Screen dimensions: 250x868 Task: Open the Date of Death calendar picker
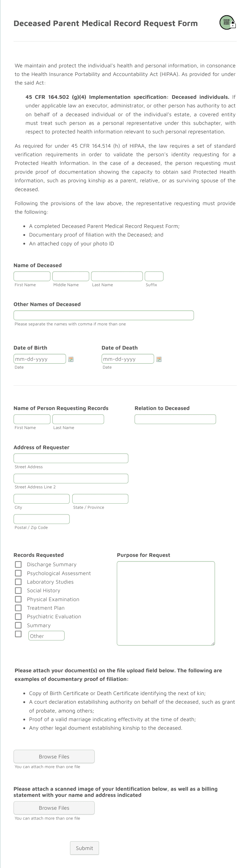159,359
